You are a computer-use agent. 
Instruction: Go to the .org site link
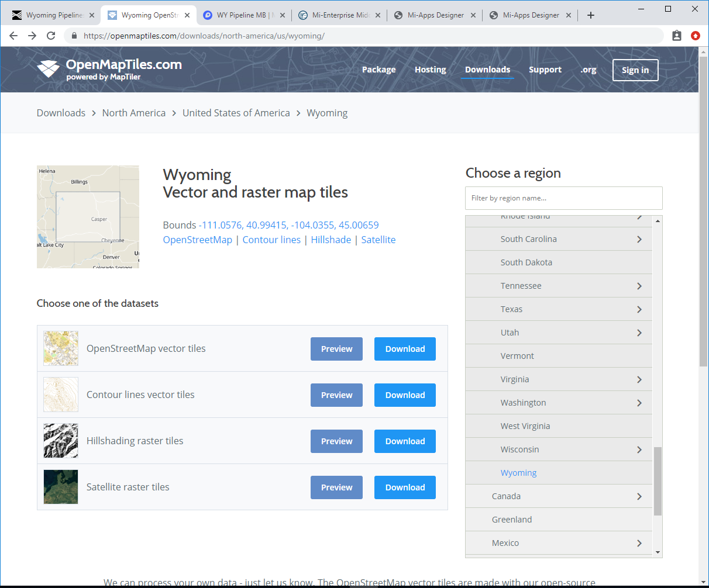tap(588, 70)
